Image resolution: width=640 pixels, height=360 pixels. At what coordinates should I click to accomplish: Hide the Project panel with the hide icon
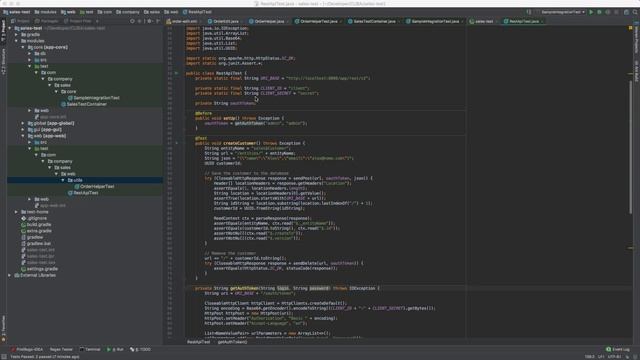tap(158, 21)
